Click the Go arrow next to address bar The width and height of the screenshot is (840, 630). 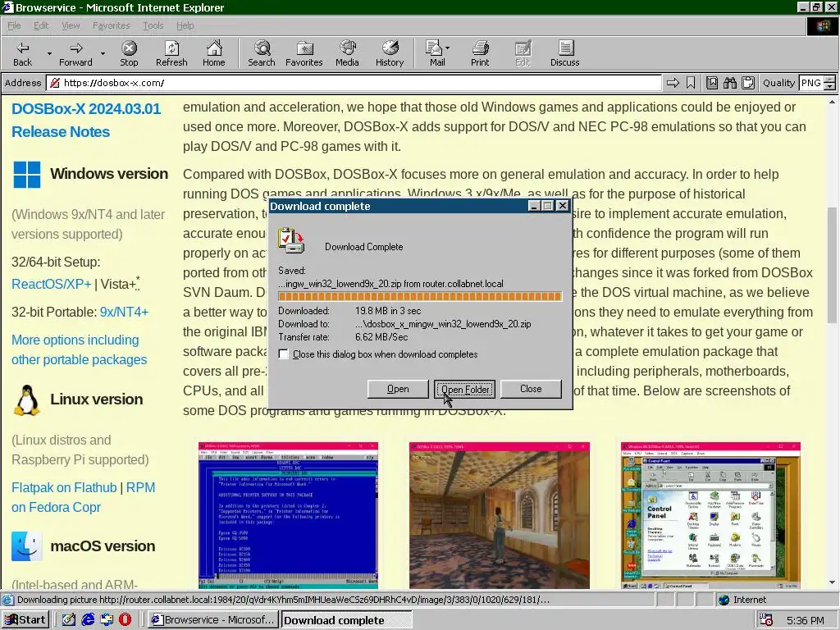tap(673, 83)
